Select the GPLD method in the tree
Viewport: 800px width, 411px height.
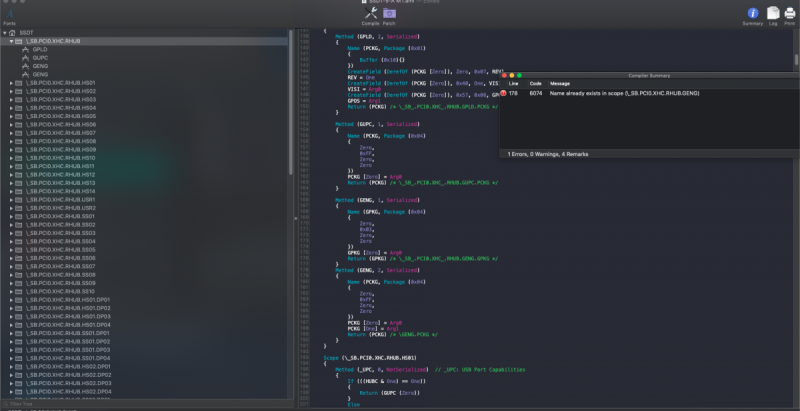pos(40,49)
